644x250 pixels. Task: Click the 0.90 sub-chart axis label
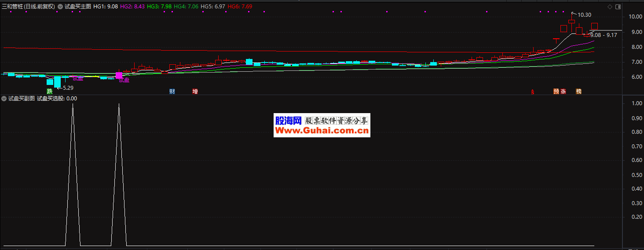[x=637, y=118]
